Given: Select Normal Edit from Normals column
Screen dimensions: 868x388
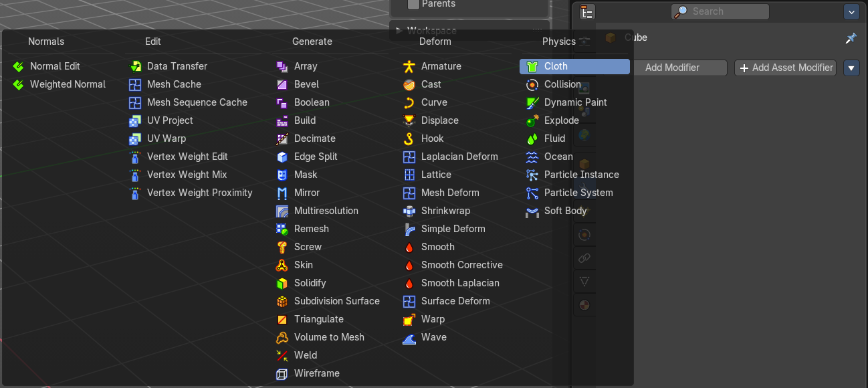Looking at the screenshot, I should (x=62, y=66).
